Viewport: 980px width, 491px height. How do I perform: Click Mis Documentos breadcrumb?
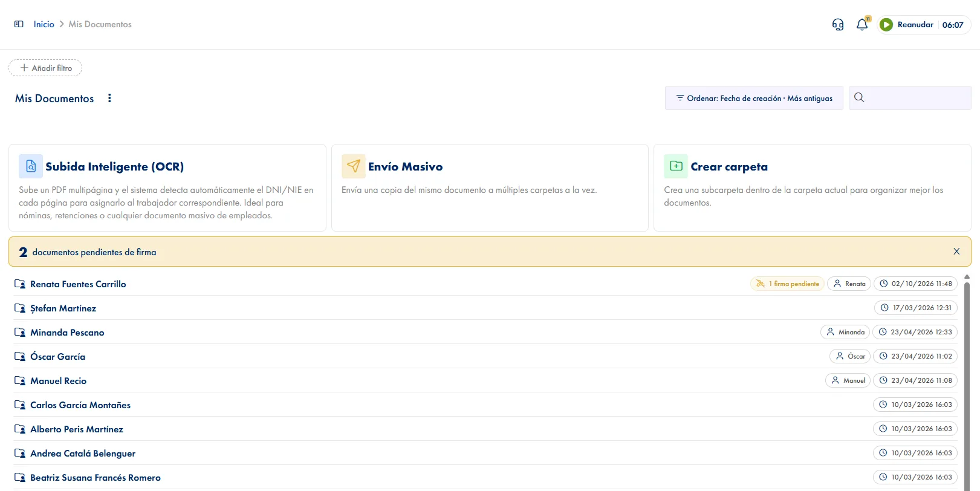click(100, 24)
